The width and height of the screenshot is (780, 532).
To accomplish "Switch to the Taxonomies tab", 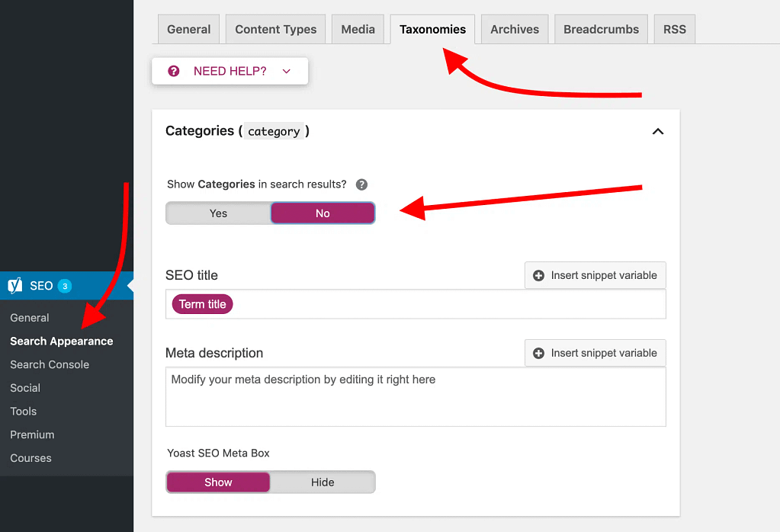I will [x=432, y=28].
